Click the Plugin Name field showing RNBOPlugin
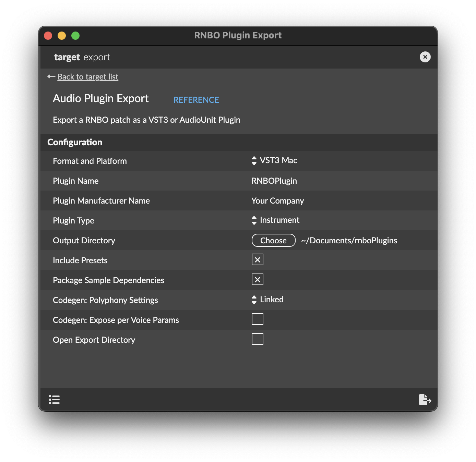 click(274, 181)
